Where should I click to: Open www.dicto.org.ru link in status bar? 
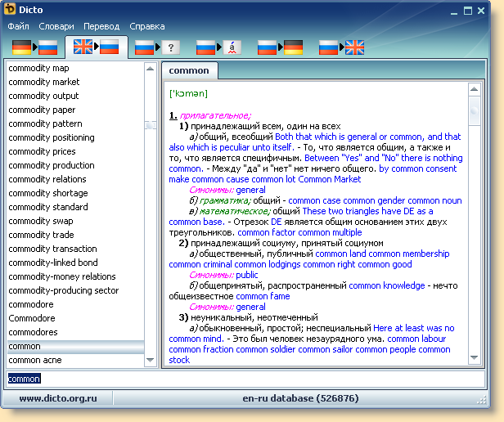(58, 398)
